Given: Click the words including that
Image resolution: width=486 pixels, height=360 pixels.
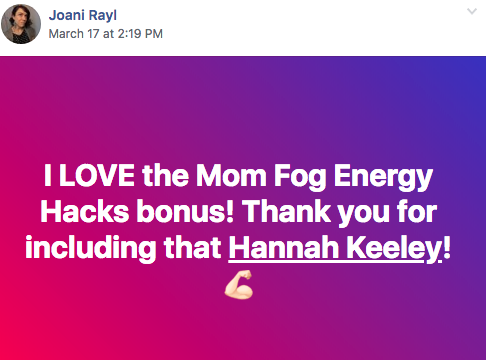Looking at the screenshot, I should click(123, 248).
